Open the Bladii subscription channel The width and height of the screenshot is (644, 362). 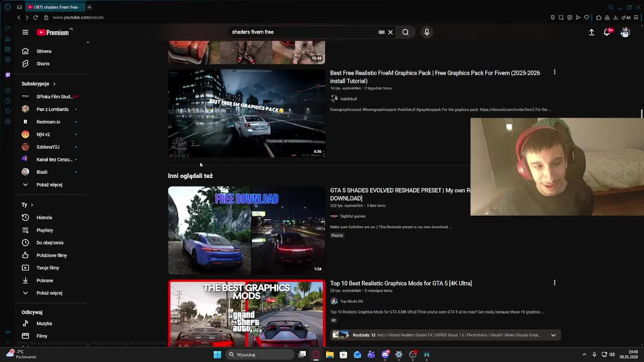tap(42, 172)
